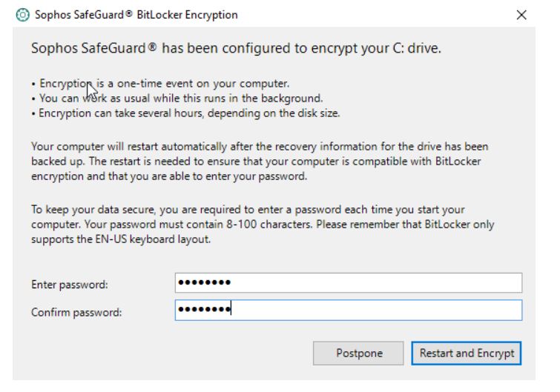Focus the Enter password field
Viewport: 560px width, 392px height.
(348, 283)
